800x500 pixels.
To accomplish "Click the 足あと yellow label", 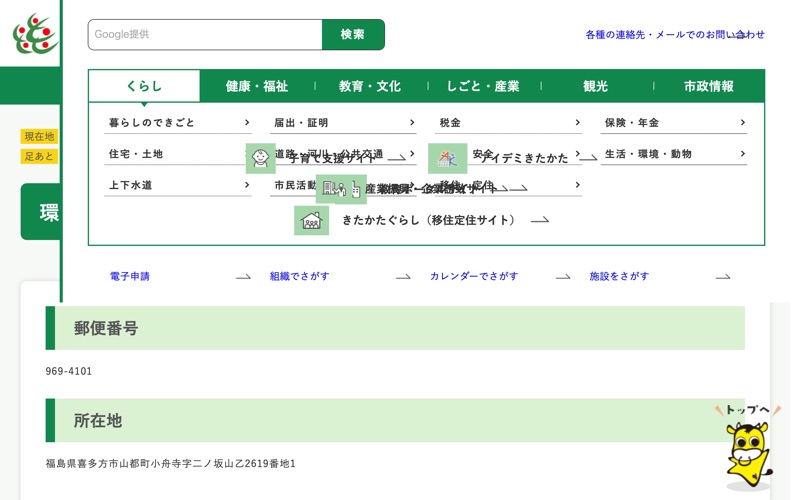I will pos(39,156).
